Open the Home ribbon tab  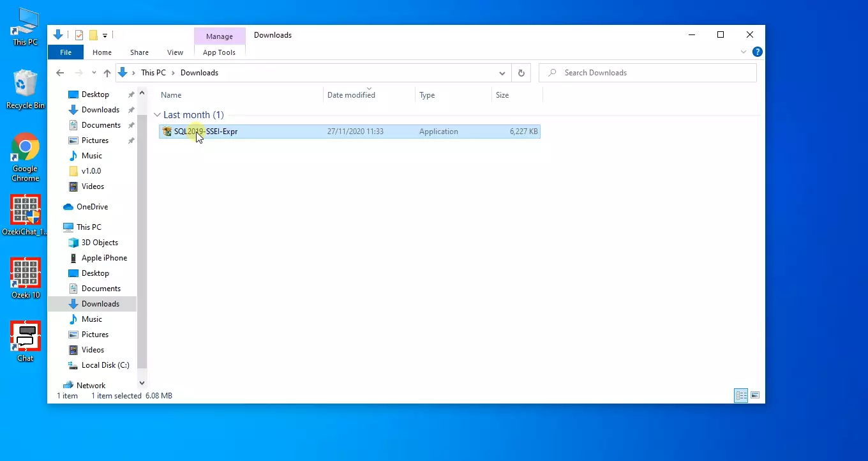(x=102, y=52)
